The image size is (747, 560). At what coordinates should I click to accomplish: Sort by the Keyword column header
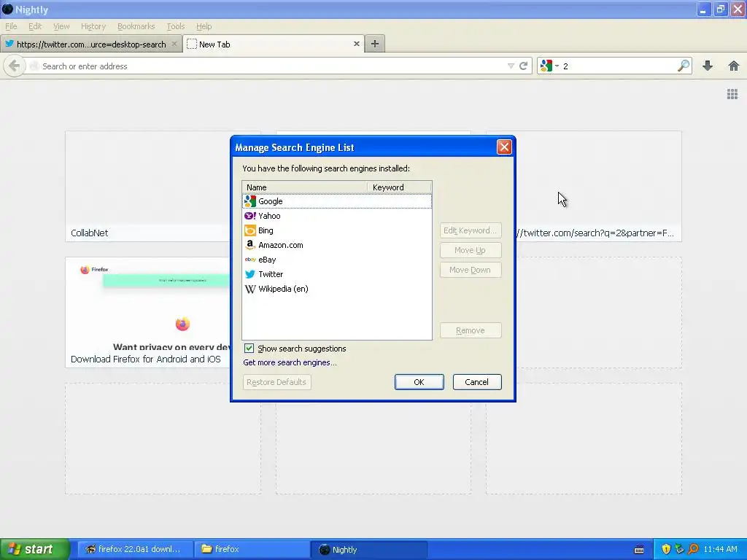pos(400,187)
